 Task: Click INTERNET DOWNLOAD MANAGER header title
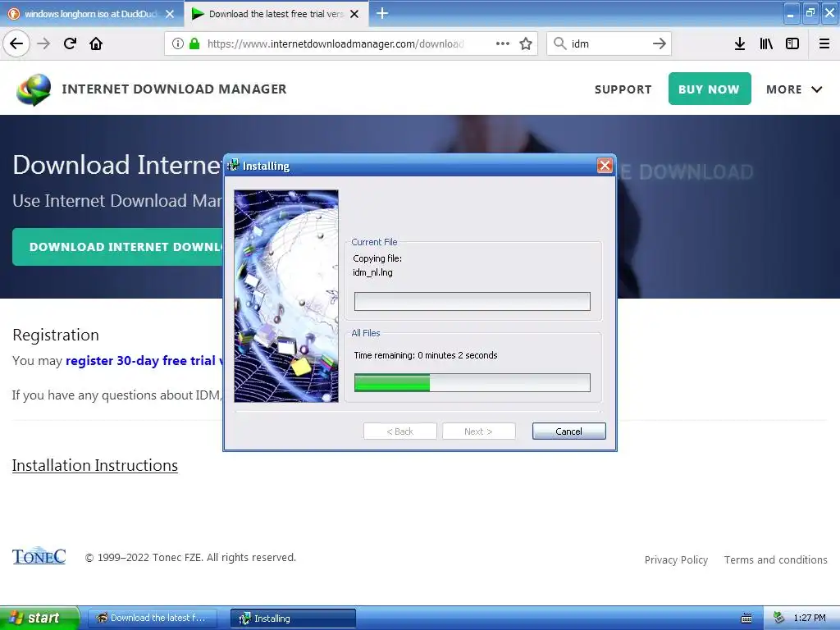click(174, 89)
